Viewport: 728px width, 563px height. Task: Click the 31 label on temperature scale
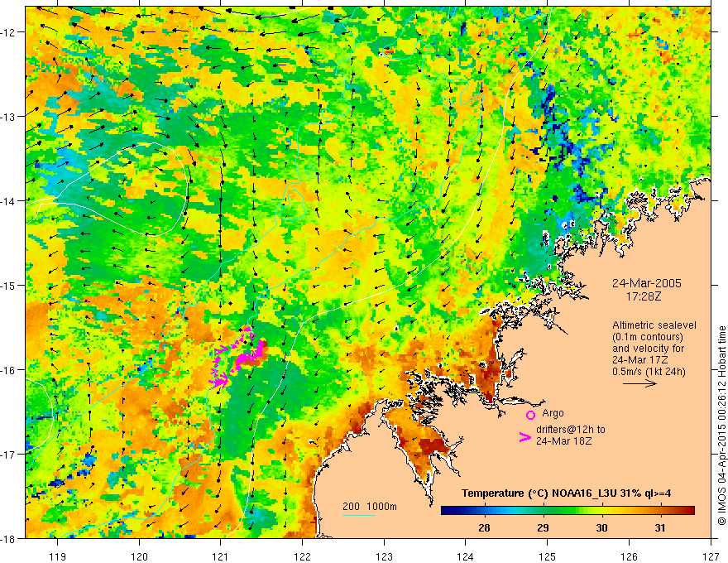click(x=660, y=528)
